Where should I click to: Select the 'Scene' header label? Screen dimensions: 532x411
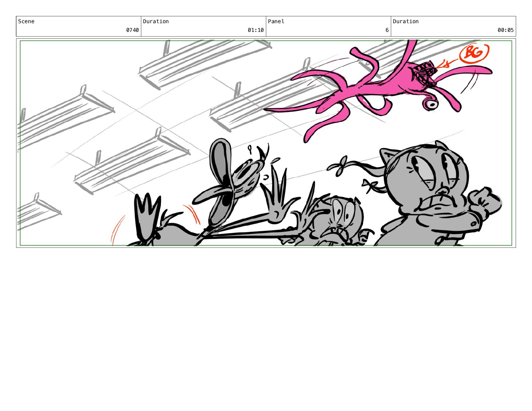26,21
